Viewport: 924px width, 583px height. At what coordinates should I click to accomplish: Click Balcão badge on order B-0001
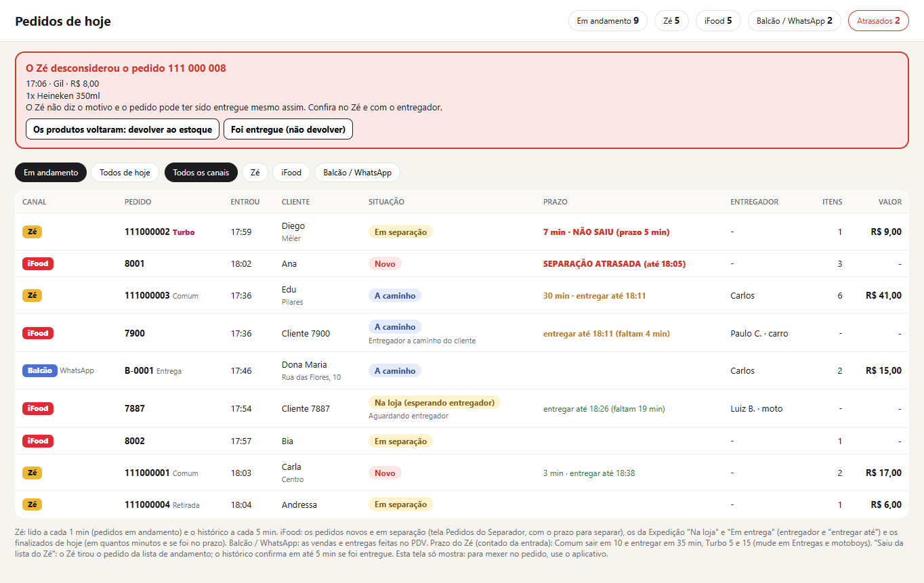[39, 370]
